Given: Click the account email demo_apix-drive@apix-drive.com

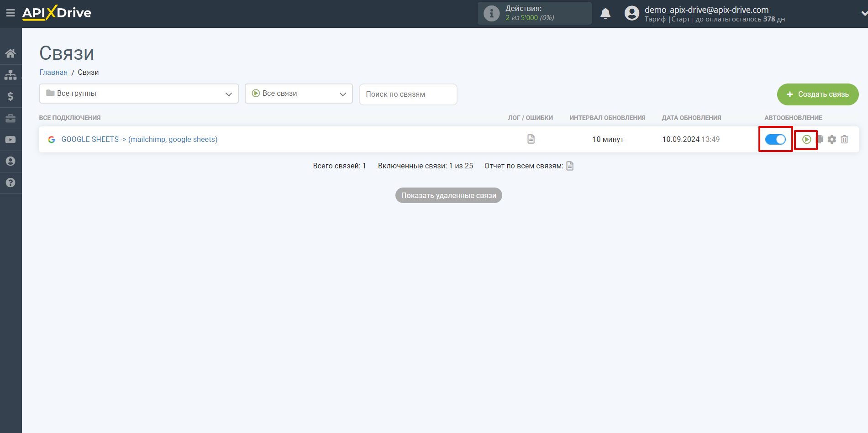Looking at the screenshot, I should 706,10.
